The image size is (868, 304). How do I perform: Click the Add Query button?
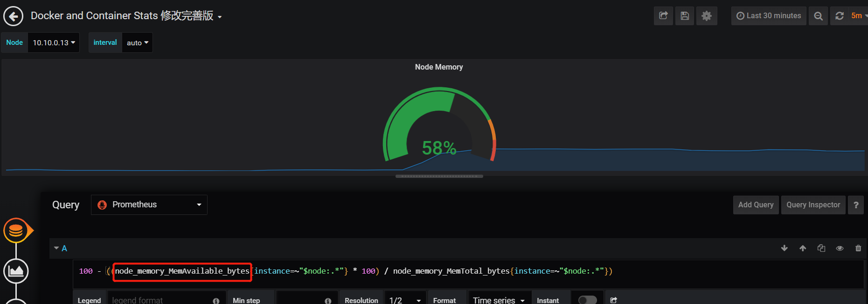click(756, 205)
